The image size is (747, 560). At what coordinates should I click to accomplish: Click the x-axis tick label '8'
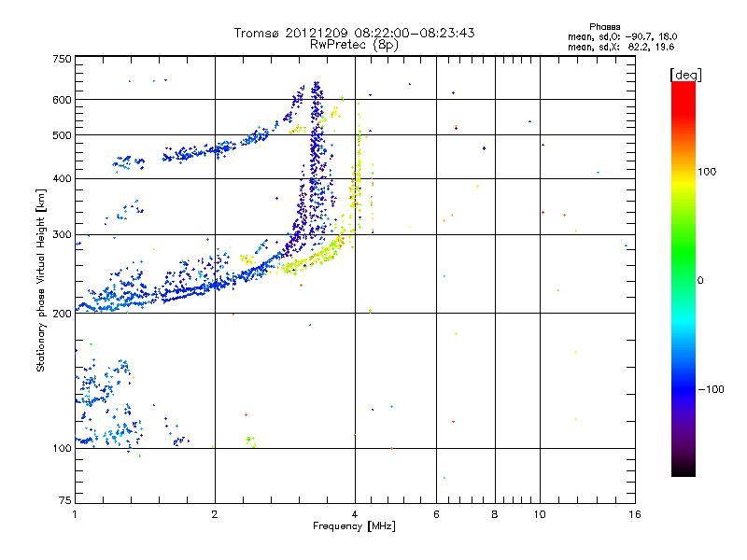point(495,514)
